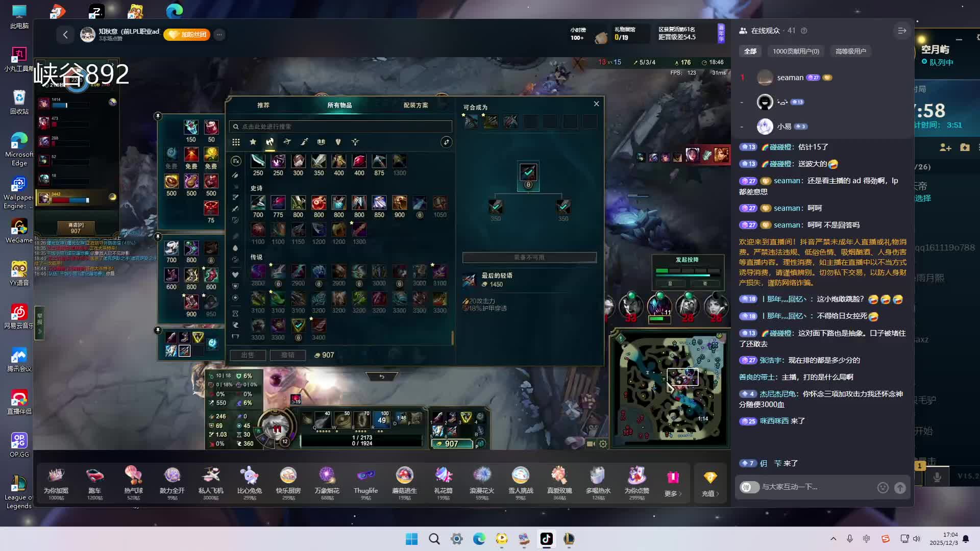Click the 充值 recharge button
The image size is (980, 551).
pyautogui.click(x=710, y=483)
